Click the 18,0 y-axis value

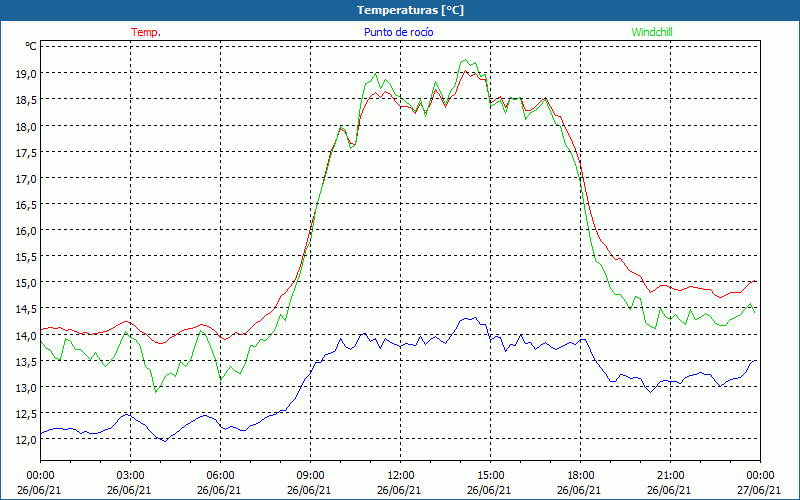pyautogui.click(x=28, y=126)
